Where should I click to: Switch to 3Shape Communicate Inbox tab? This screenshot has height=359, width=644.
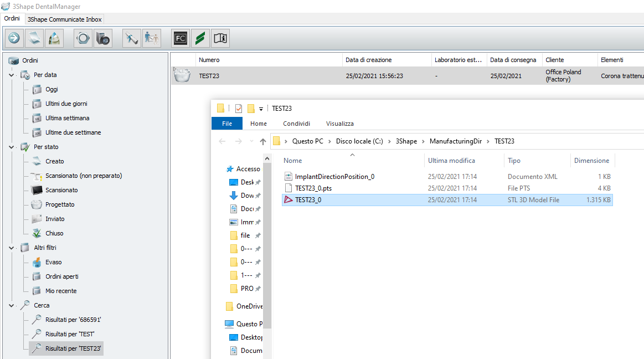64,19
